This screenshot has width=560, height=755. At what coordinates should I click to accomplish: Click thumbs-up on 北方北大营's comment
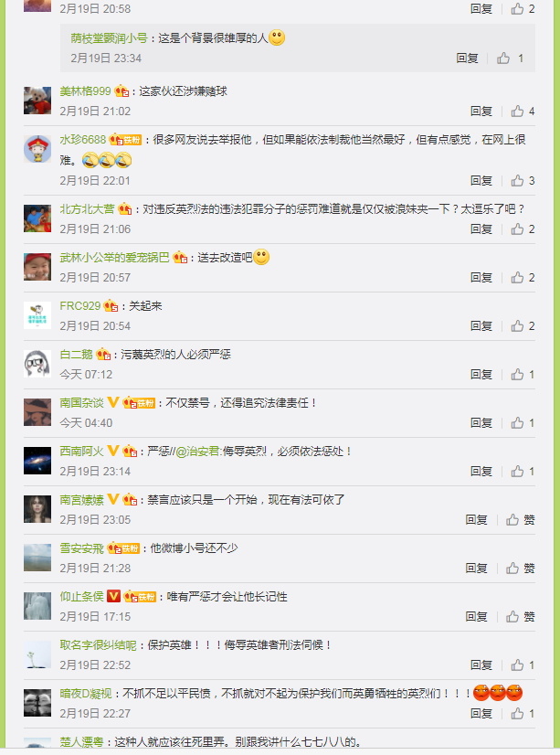523,229
